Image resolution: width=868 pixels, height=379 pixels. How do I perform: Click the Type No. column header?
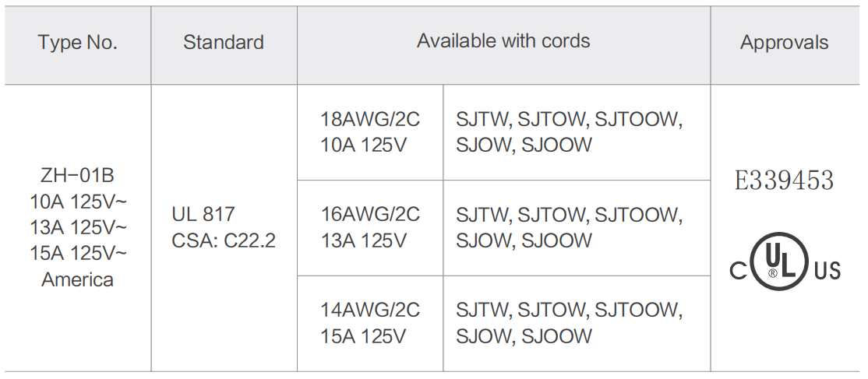click(x=77, y=43)
